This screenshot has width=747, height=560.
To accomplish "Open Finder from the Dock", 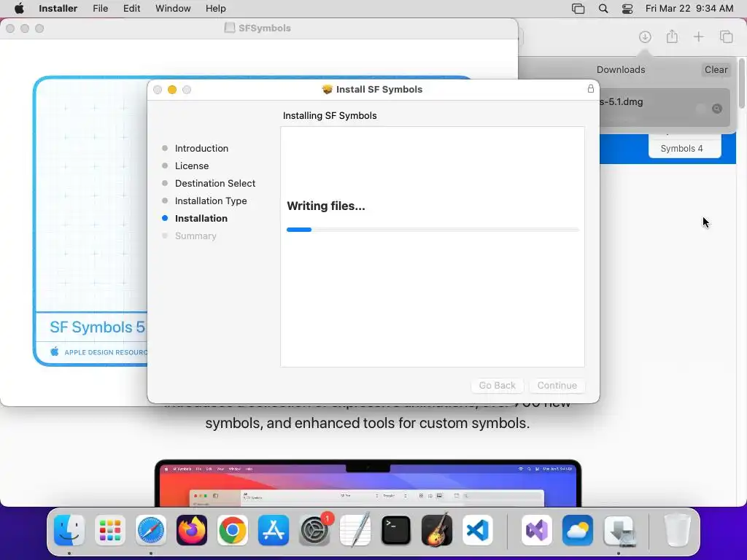I will (69, 530).
